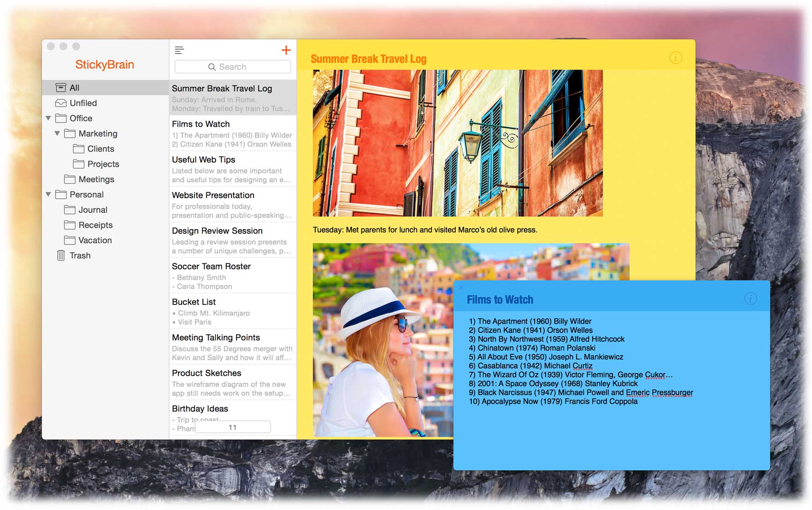Viewport: 812px width, 510px height.
Task: Select the Soccer Team Roster note
Action: coord(233,275)
